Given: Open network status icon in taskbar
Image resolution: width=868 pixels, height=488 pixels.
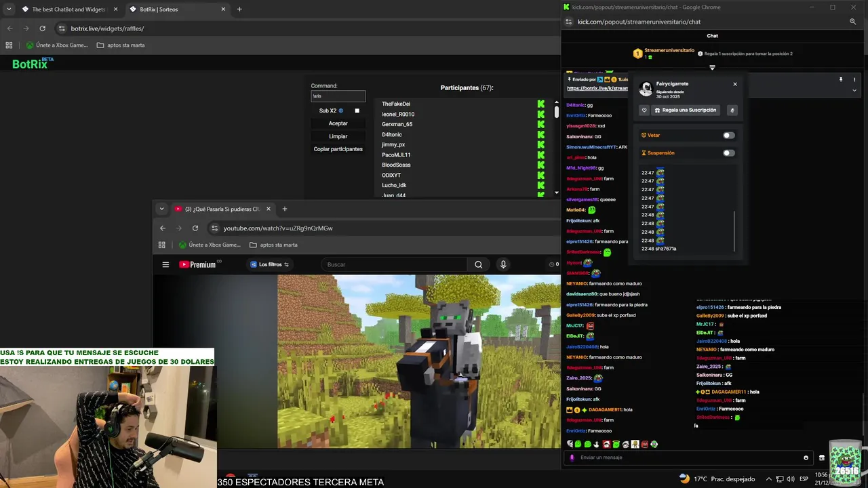Looking at the screenshot, I should pyautogui.click(x=779, y=479).
